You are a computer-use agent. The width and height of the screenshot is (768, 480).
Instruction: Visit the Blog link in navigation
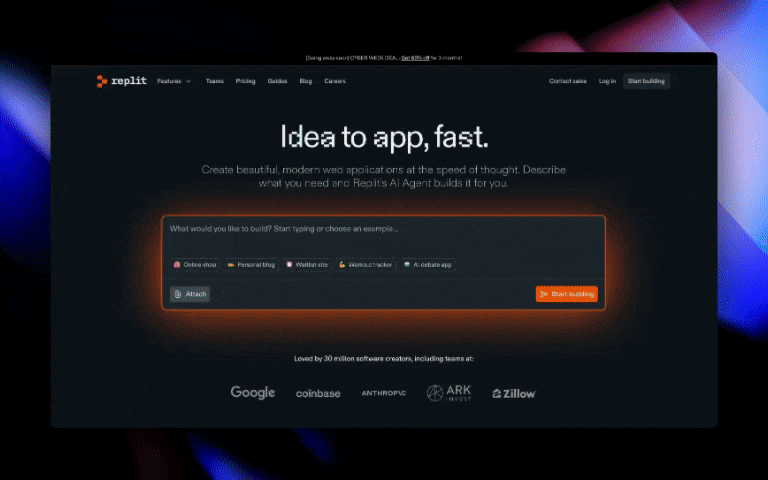306,81
